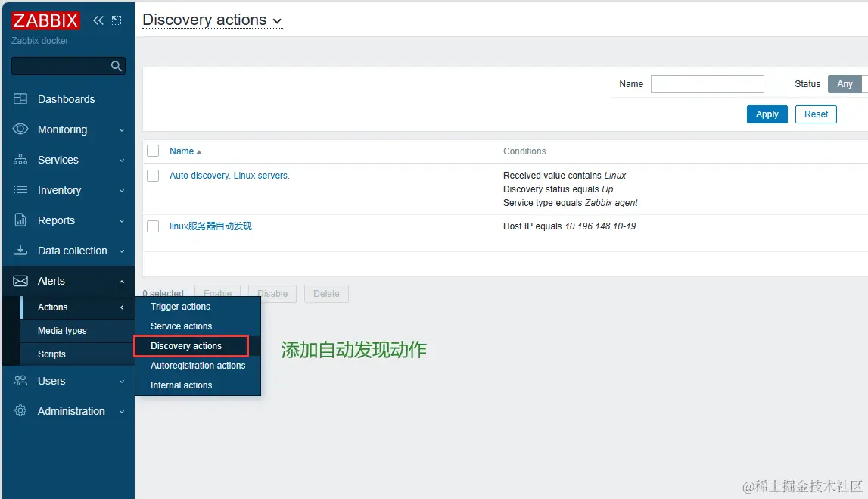Screen dimensions: 868x499
Task: Sort by Name column ascending arrow
Action: tap(199, 151)
